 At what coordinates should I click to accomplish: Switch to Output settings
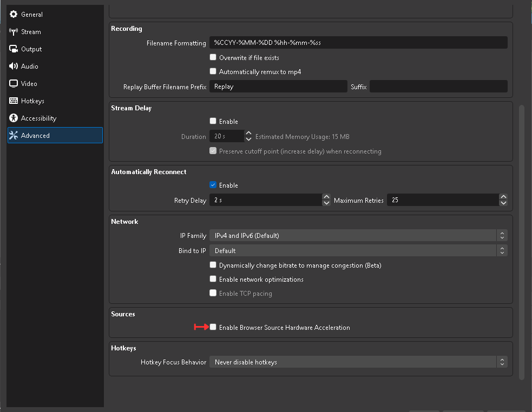[x=55, y=49]
